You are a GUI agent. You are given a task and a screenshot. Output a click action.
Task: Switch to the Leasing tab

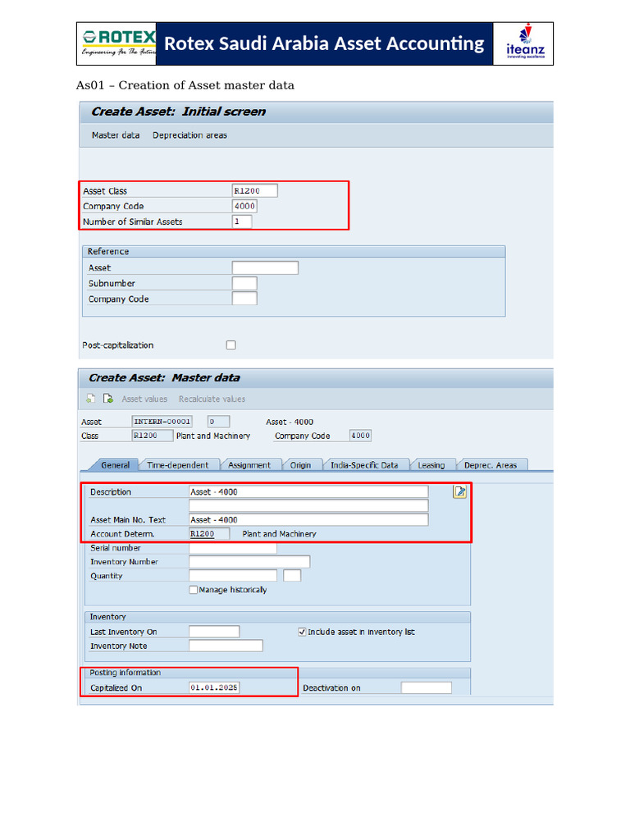(x=431, y=465)
